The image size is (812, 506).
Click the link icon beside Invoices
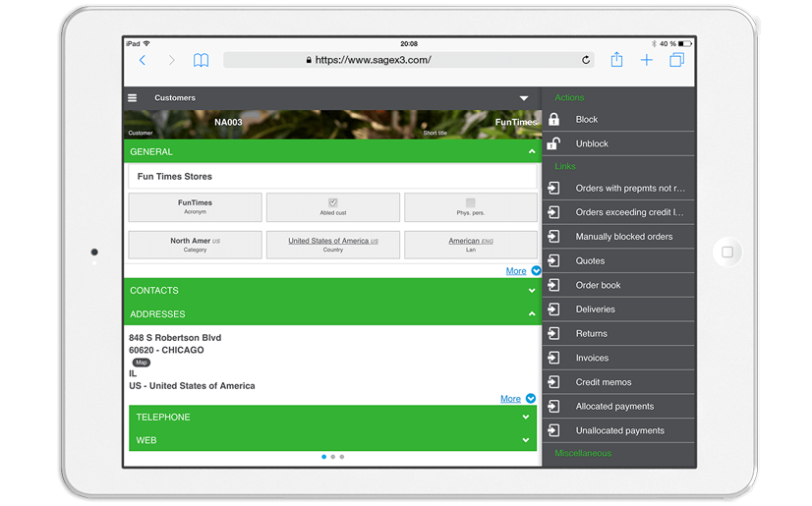click(553, 358)
